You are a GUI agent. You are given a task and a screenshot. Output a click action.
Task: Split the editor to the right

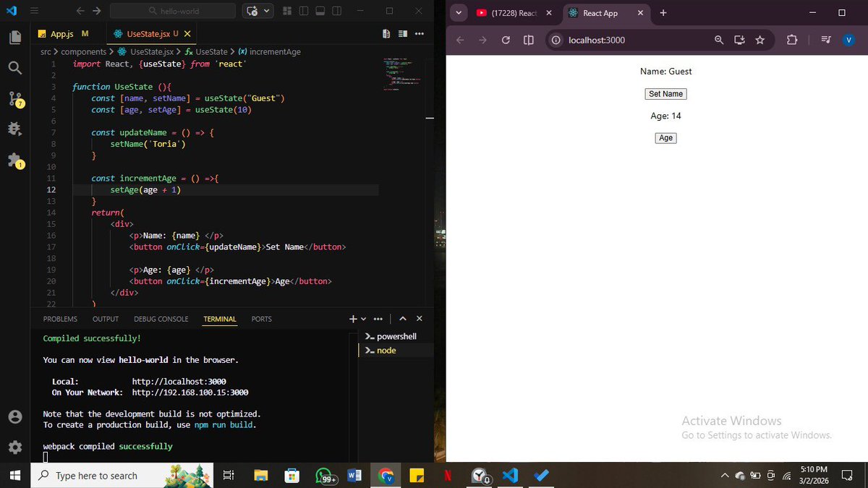click(403, 34)
